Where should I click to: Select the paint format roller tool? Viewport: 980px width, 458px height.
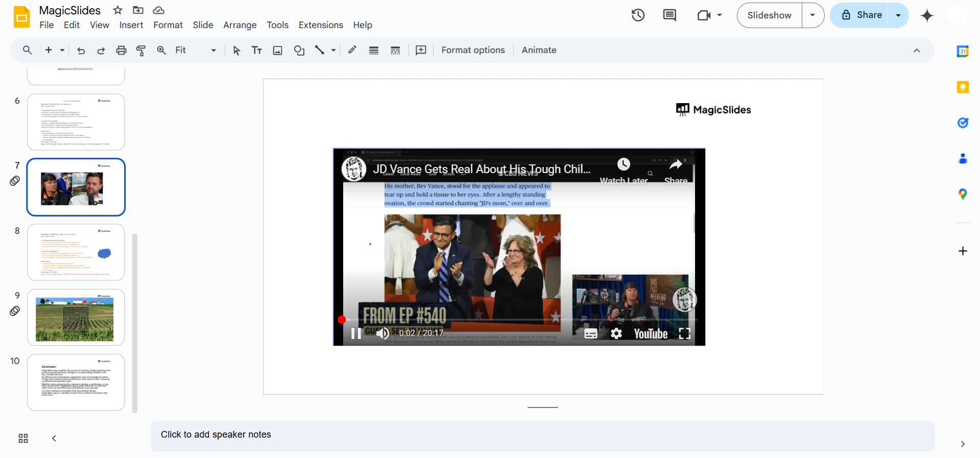[x=141, y=50]
